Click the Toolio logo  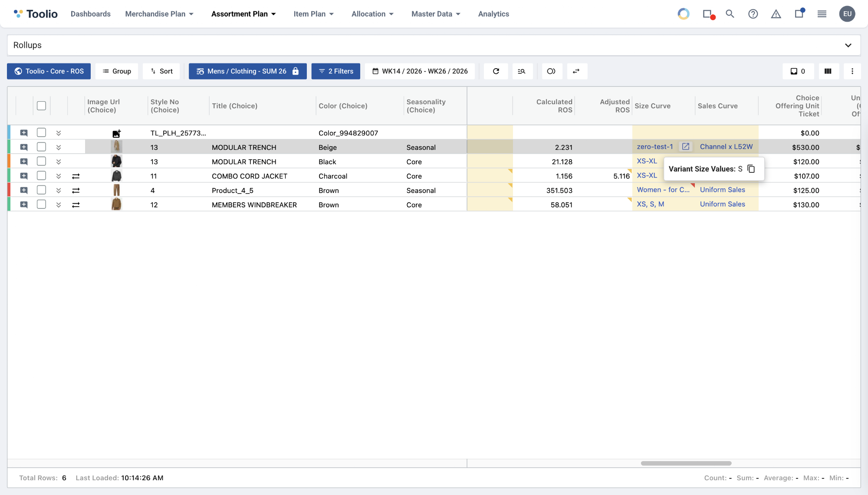36,14
